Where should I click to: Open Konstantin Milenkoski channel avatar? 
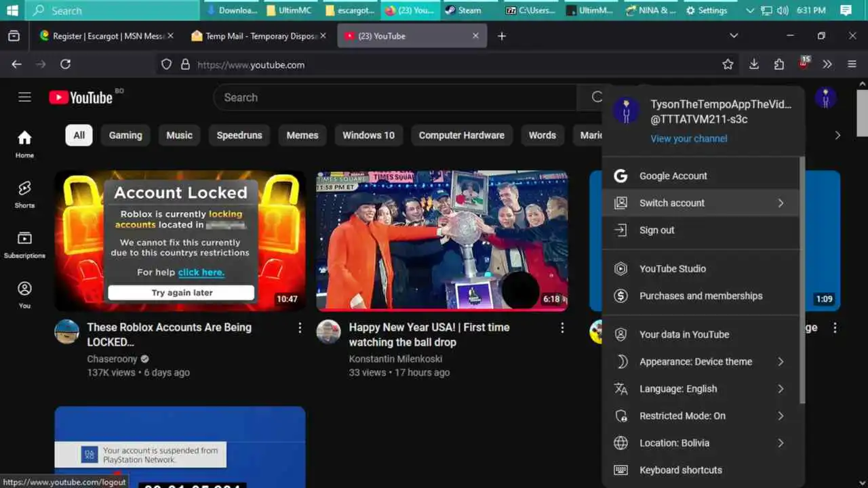pyautogui.click(x=328, y=332)
